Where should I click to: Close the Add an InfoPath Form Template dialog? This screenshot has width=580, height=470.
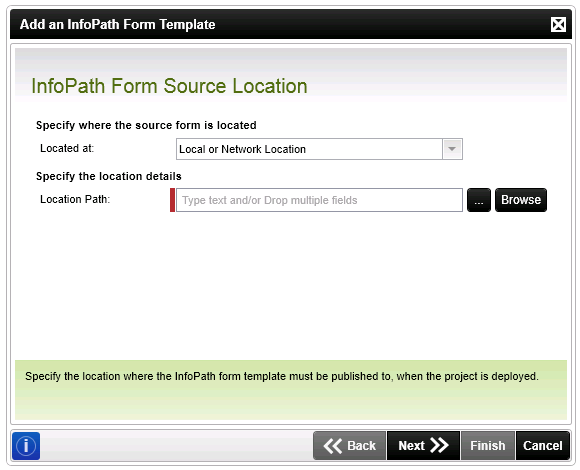[x=558, y=25]
